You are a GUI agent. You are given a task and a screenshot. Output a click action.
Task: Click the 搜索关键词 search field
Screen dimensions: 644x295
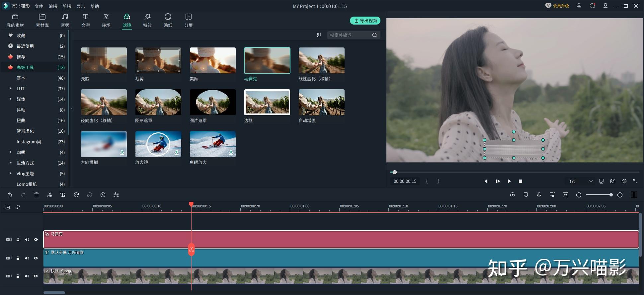tap(350, 35)
